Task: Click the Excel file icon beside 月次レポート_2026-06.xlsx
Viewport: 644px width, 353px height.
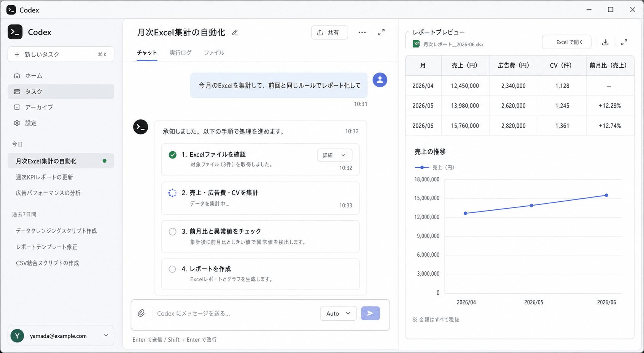Action: pos(417,44)
